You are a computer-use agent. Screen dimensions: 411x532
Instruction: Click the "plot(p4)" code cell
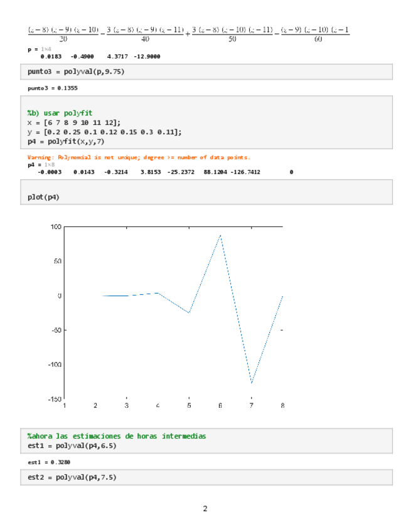(x=43, y=197)
